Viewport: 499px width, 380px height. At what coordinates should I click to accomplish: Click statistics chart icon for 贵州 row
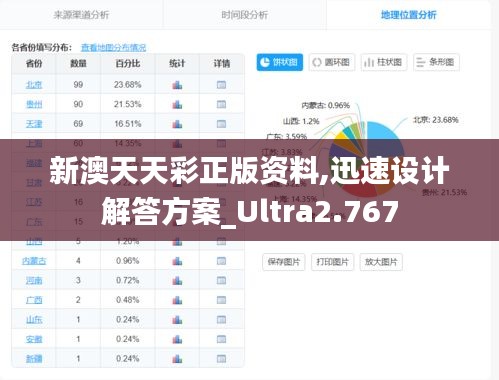tap(177, 105)
